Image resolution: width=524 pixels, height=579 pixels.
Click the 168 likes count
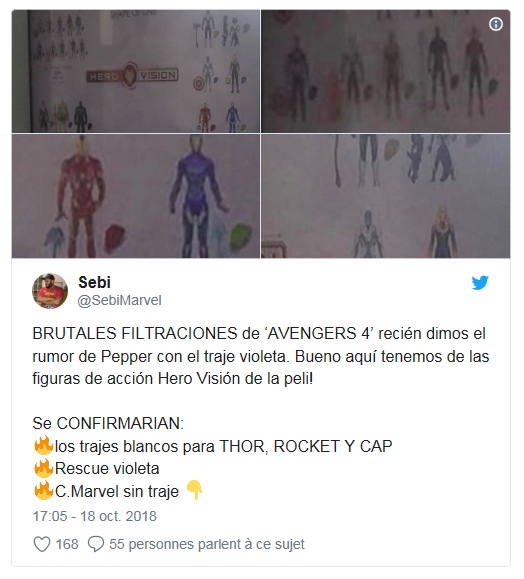pyautogui.click(x=67, y=544)
